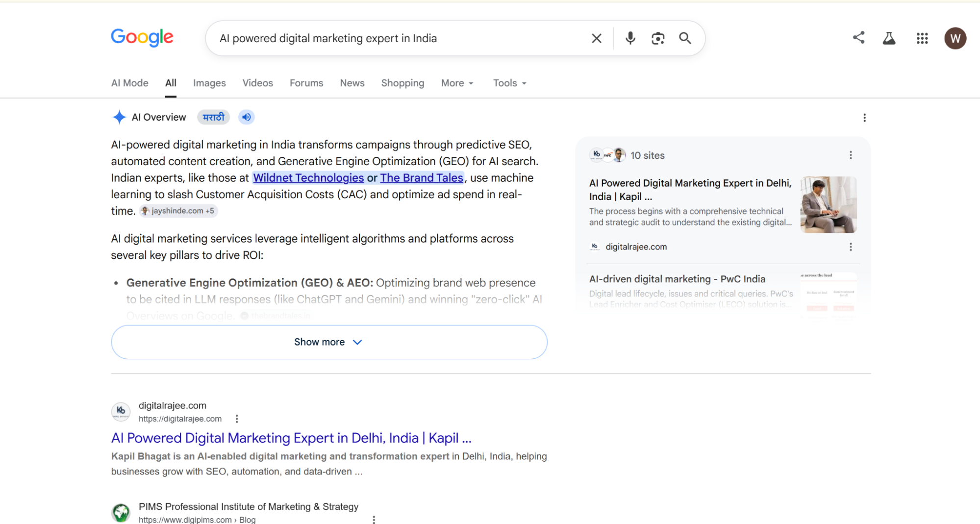The height and width of the screenshot is (524, 980).
Task: Switch to the News tab
Action: point(352,83)
